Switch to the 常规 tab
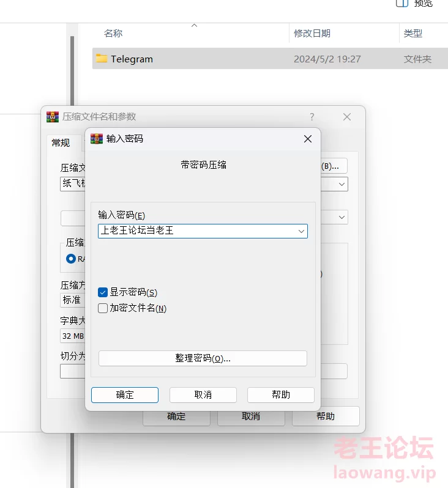This screenshot has width=448, height=488. tap(61, 143)
